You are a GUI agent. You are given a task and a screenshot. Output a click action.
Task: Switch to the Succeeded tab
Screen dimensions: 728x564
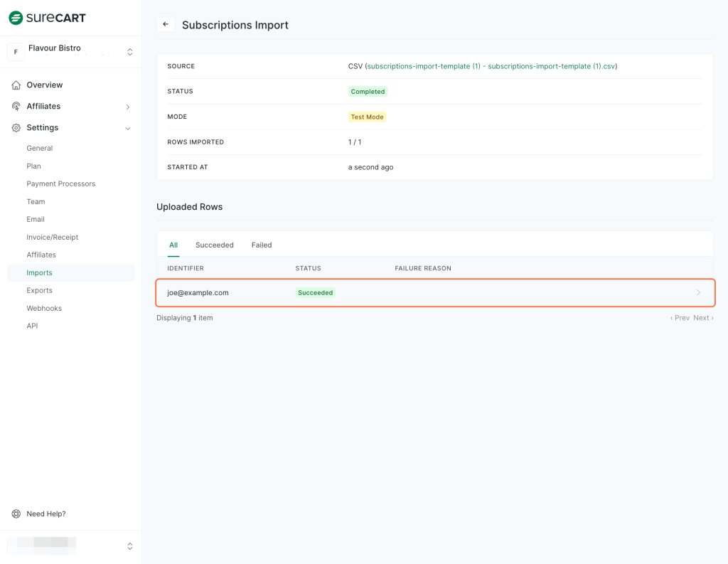(x=214, y=245)
